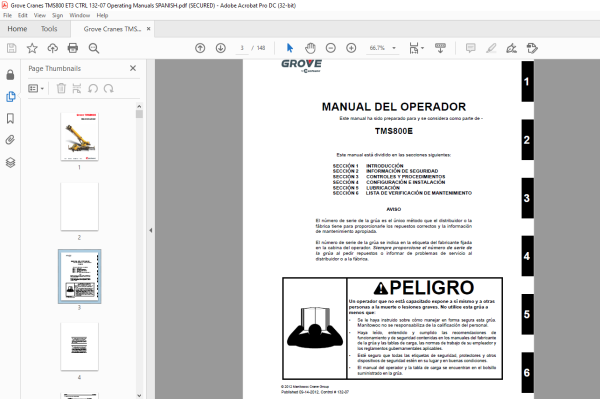Open the fit page options dropdown
This screenshot has height=399, width=600.
tap(416, 48)
